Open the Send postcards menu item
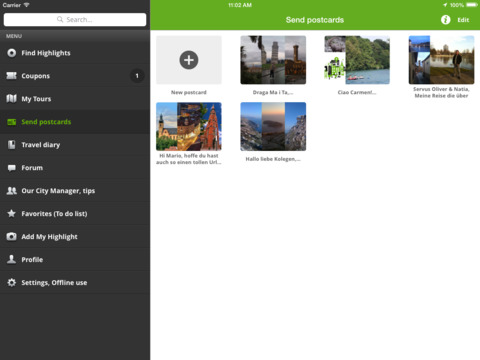The height and width of the screenshot is (360, 480). point(75,122)
